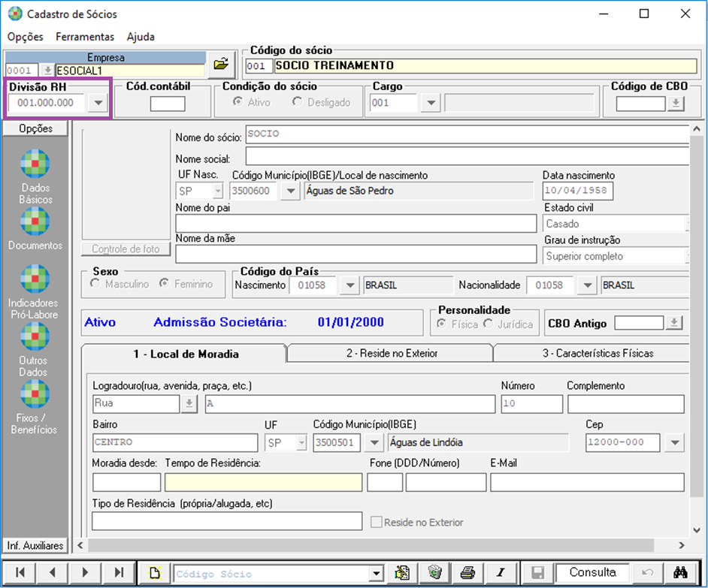Click the Fixos / Benefícios sidebar icon
This screenshot has width=708, height=588.
tap(35, 394)
